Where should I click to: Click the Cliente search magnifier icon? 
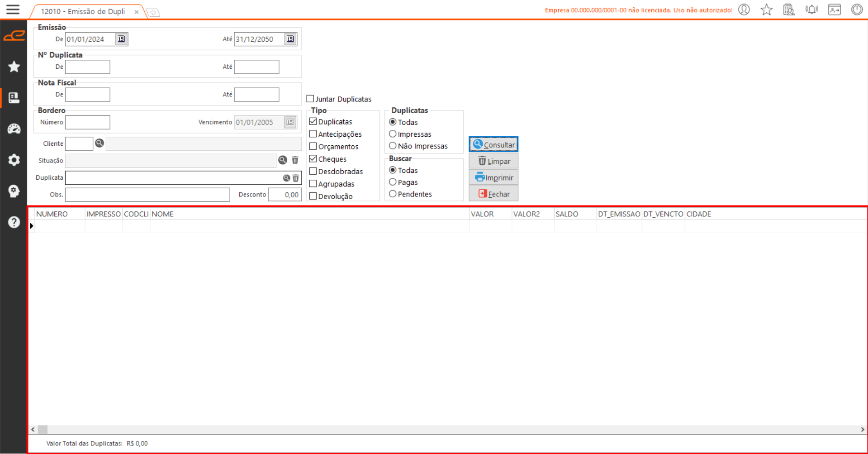point(100,143)
